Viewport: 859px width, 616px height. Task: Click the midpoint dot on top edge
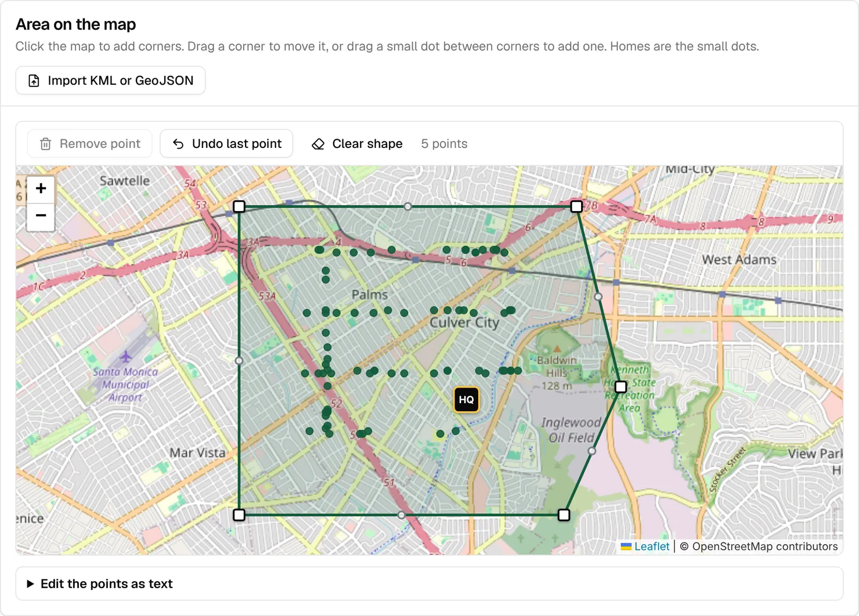(408, 206)
